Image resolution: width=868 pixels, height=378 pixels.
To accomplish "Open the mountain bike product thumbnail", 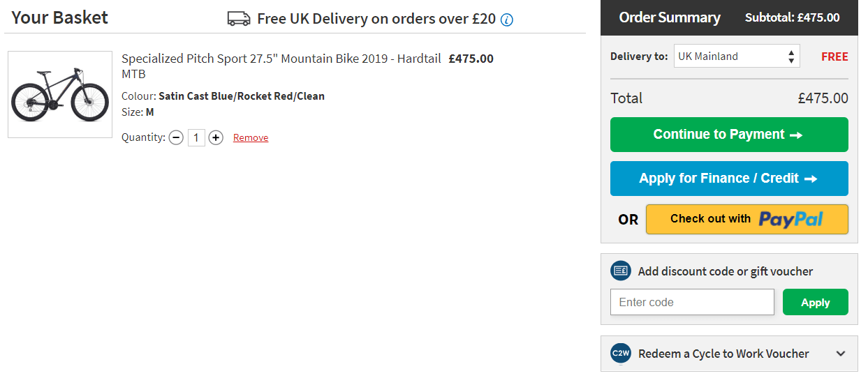I will [x=60, y=94].
